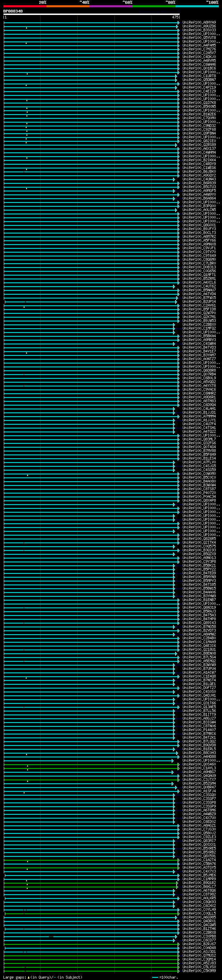Click the UniRef100_C7LBR0 label
This screenshot has width=222, height=980.
point(199,263)
